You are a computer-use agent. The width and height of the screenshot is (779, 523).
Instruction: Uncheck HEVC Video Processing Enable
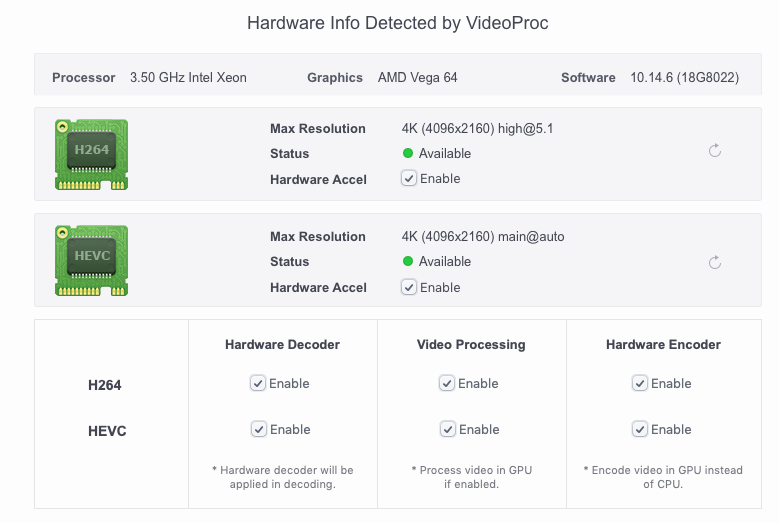click(x=447, y=429)
